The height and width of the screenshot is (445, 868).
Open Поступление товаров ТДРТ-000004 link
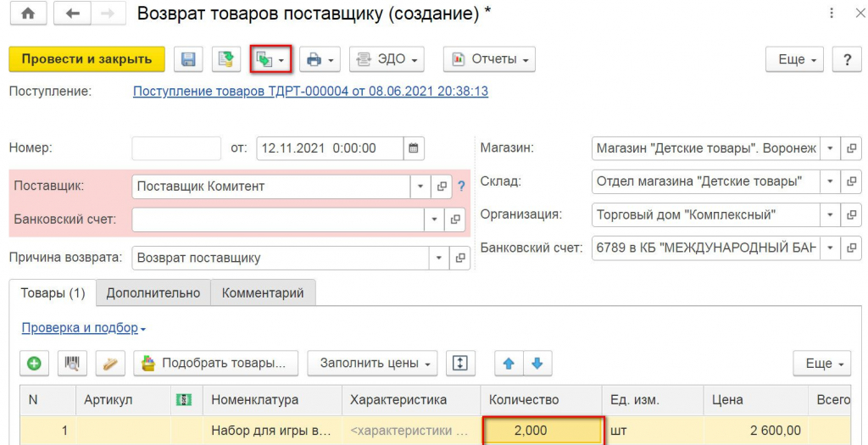pos(310,92)
